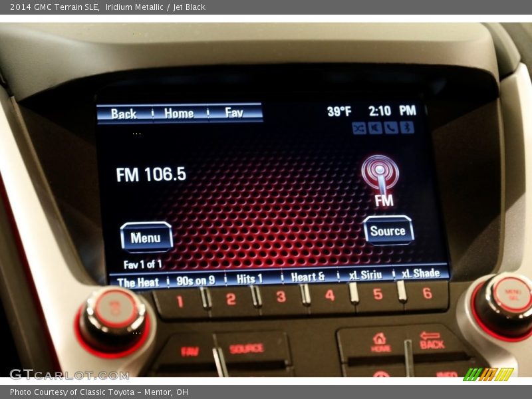532x399 pixels.
Task: Tap the muted speaker status icon
Action: 375,128
